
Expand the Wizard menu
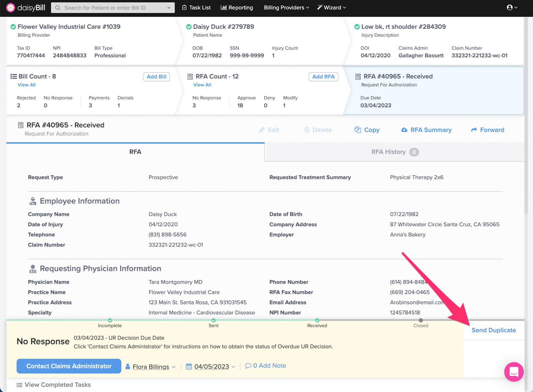click(332, 7)
